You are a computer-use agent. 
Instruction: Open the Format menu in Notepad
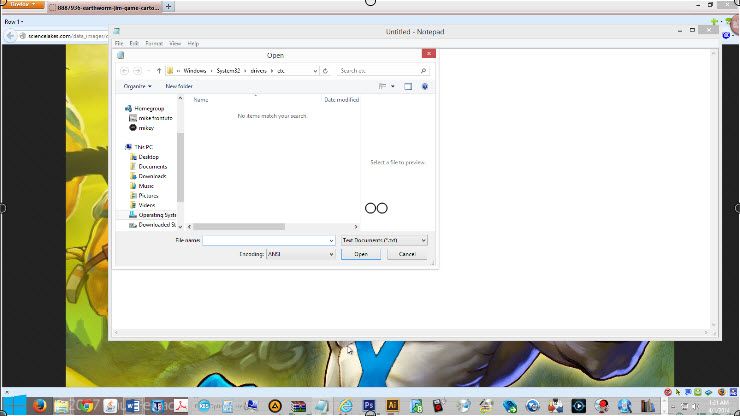154,43
